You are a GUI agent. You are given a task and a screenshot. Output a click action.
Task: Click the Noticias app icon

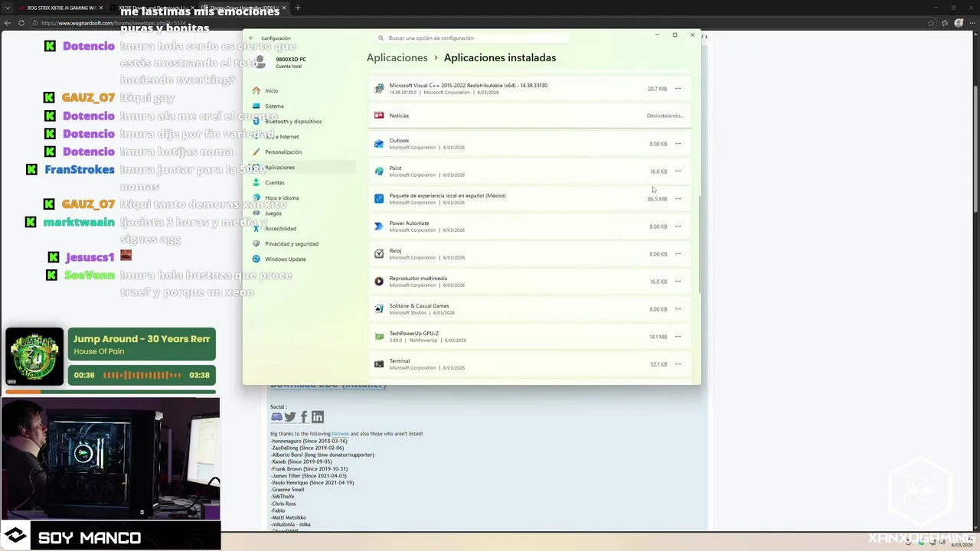(379, 116)
